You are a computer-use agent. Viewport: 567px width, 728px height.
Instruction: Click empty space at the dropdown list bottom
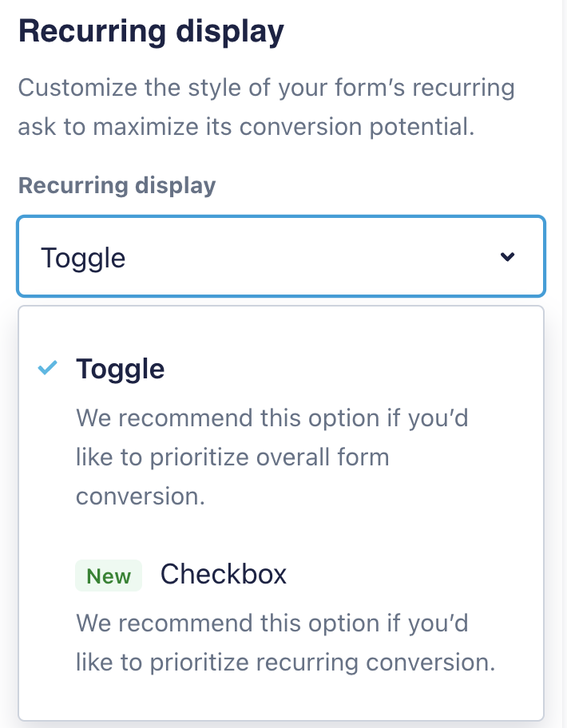pos(281,702)
